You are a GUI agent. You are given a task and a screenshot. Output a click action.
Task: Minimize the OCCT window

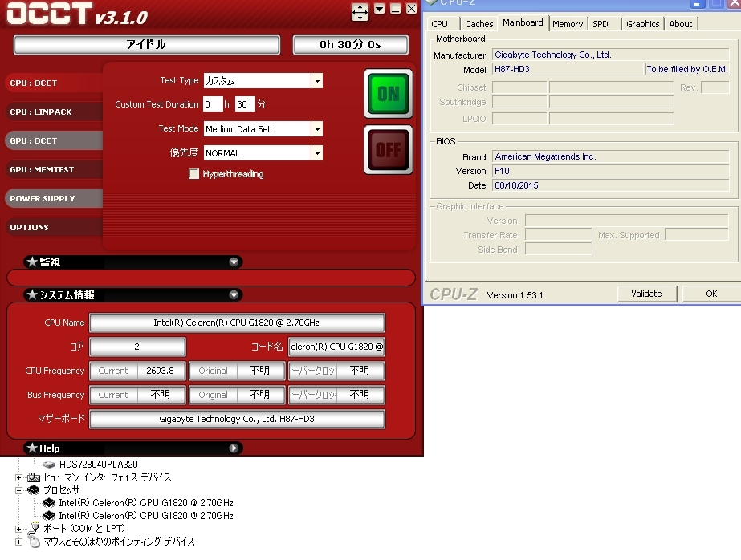[396, 9]
